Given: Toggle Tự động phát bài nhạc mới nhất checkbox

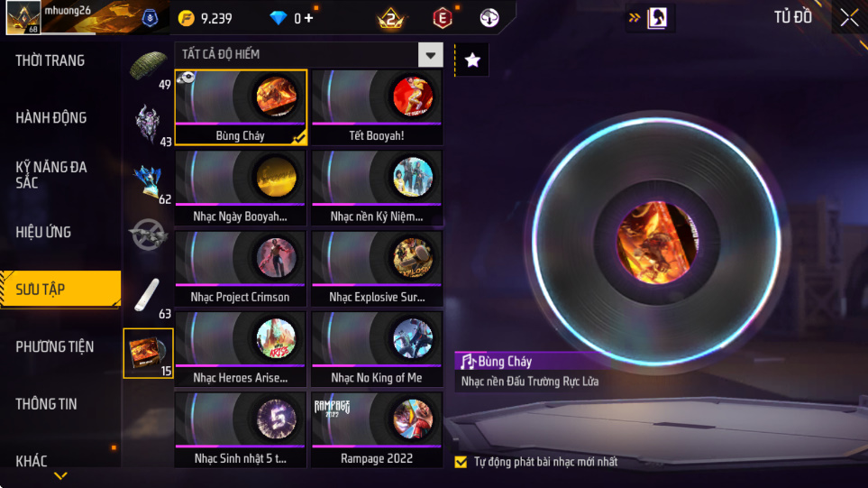Looking at the screenshot, I should click(461, 462).
